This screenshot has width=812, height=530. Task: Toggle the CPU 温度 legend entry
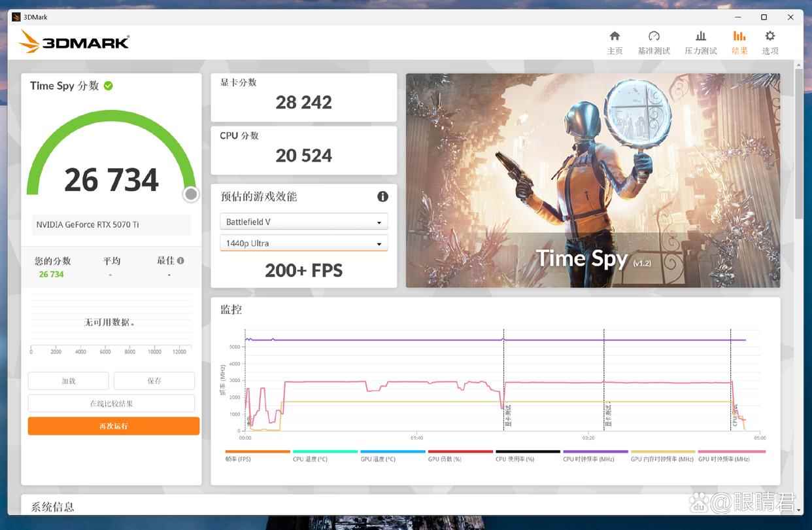coord(325,456)
